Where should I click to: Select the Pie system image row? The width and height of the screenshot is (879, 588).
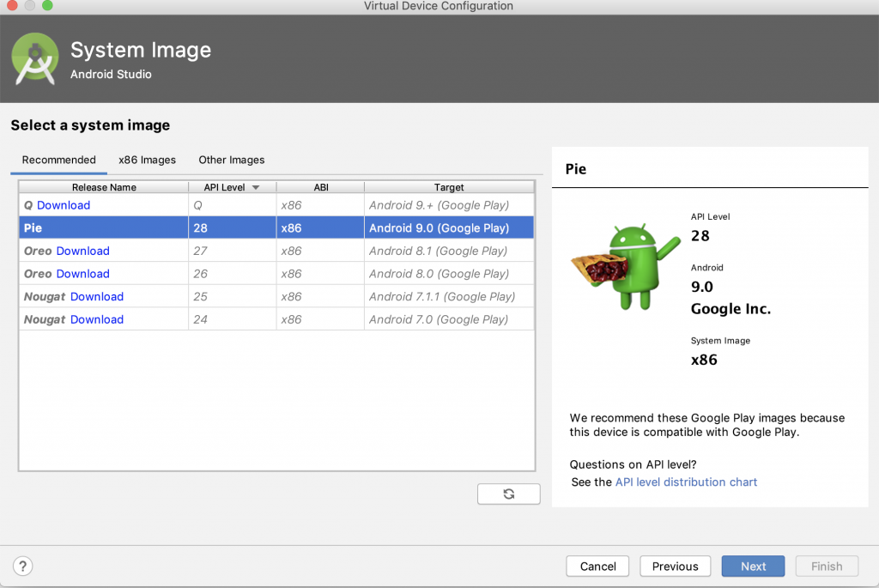pos(275,228)
